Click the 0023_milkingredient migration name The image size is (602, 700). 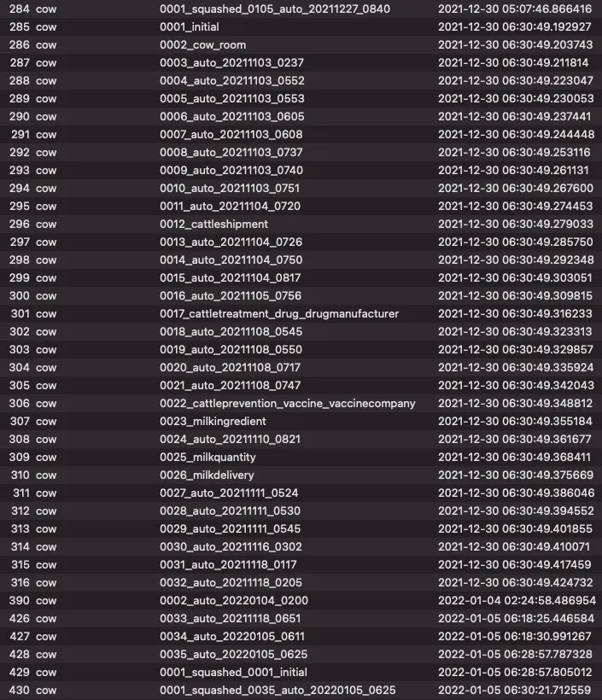[213, 421]
